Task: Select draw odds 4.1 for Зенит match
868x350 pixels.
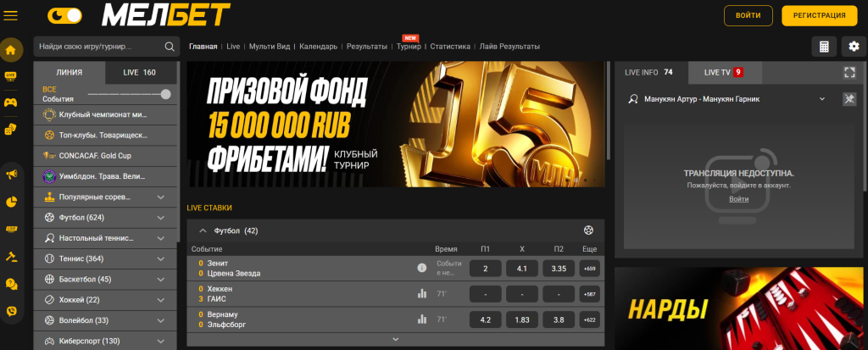Action: pos(522,269)
